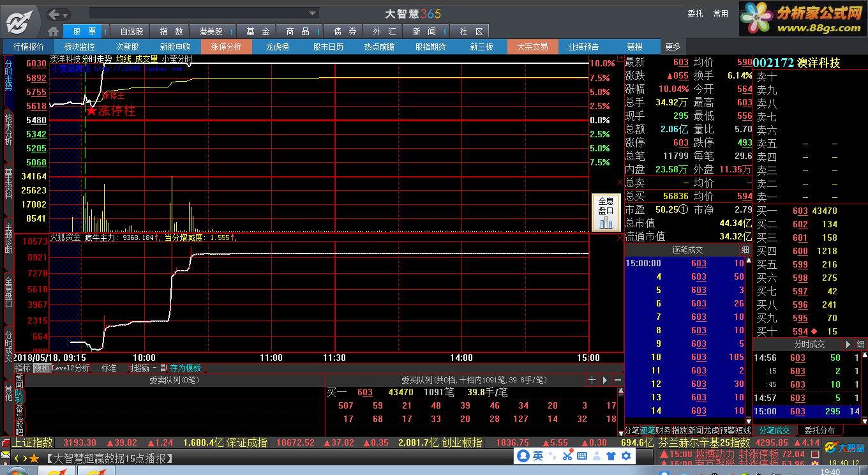Click the 细 button beside 逐笔成交

pos(745,250)
